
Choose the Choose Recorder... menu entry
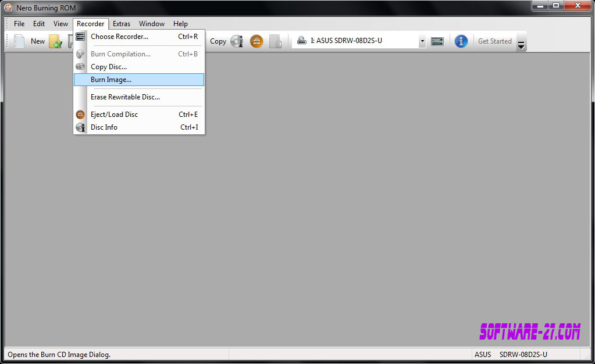click(139, 37)
